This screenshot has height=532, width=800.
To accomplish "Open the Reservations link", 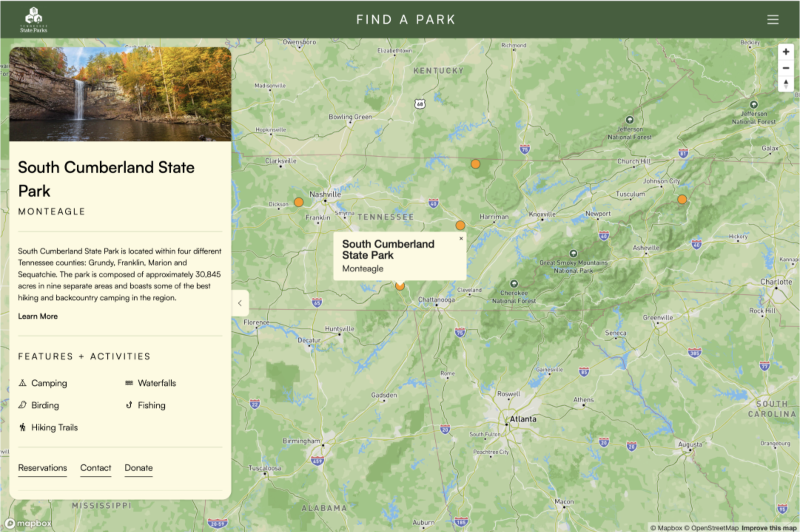I will (43, 468).
